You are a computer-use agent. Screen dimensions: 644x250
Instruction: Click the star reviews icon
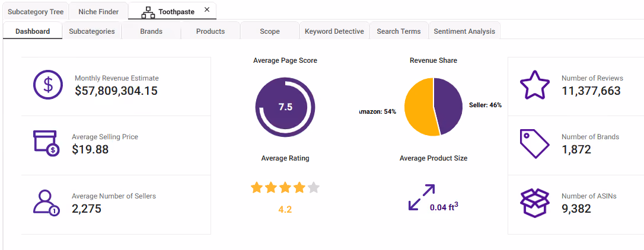pos(535,85)
